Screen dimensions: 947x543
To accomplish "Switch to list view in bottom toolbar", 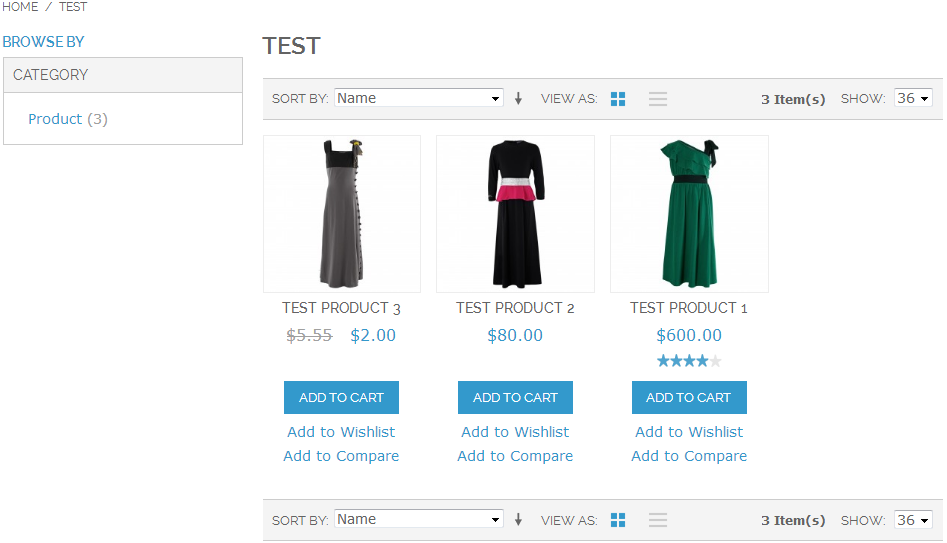I will click(x=658, y=520).
